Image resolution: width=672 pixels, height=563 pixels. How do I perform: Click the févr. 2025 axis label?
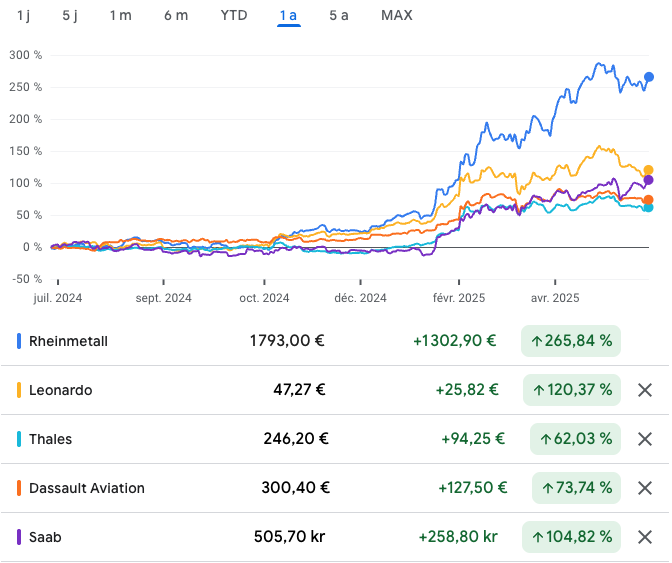tap(459, 298)
